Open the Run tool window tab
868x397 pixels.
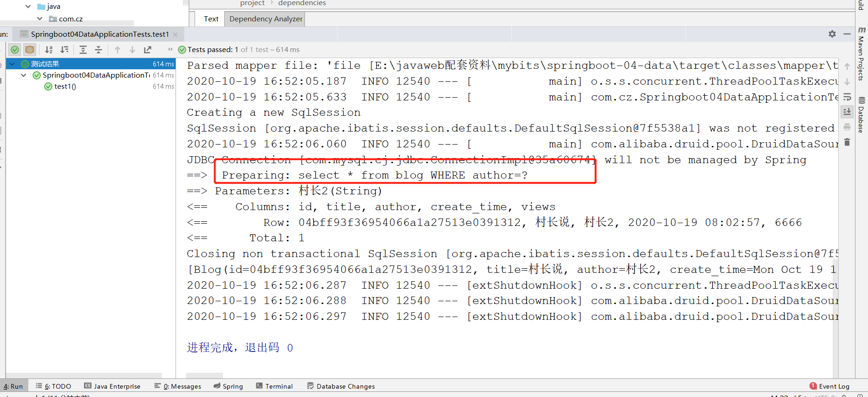13,386
